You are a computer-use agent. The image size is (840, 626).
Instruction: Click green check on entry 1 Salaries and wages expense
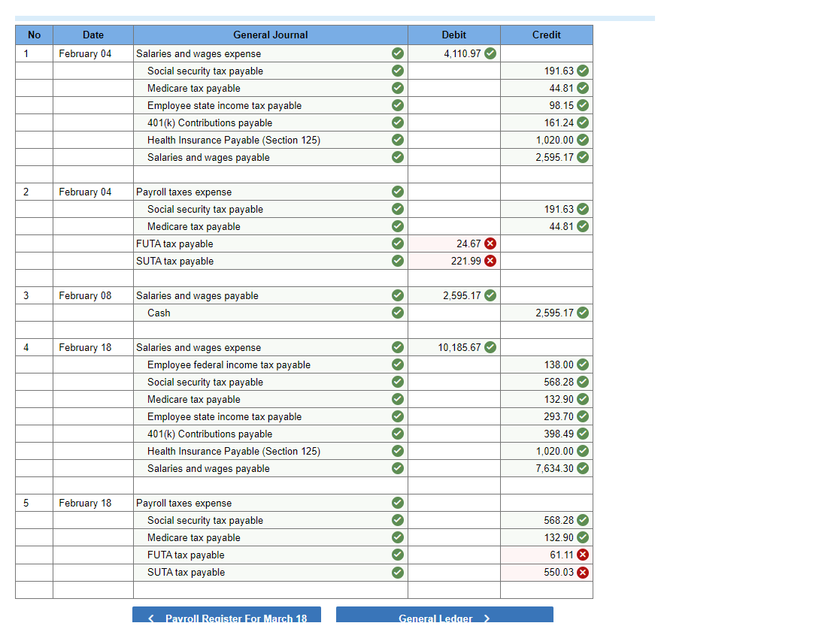398,53
